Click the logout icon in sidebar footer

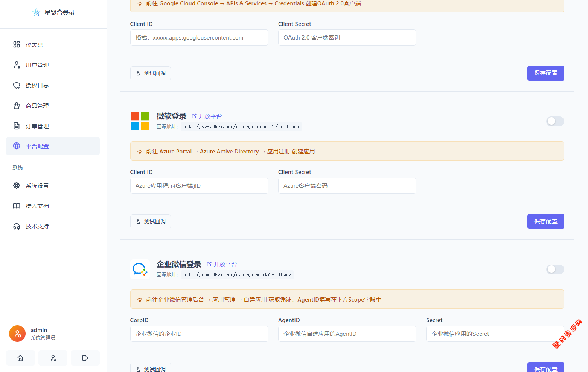pos(85,358)
